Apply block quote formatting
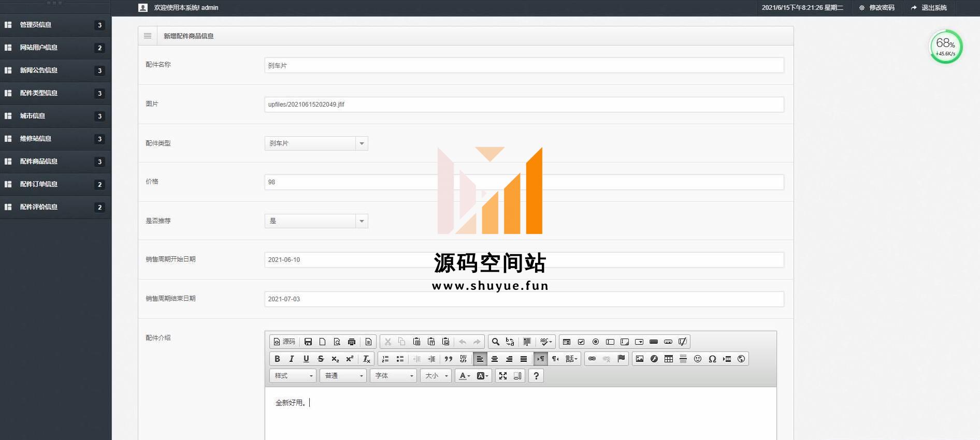This screenshot has width=980, height=440. pyautogui.click(x=449, y=359)
